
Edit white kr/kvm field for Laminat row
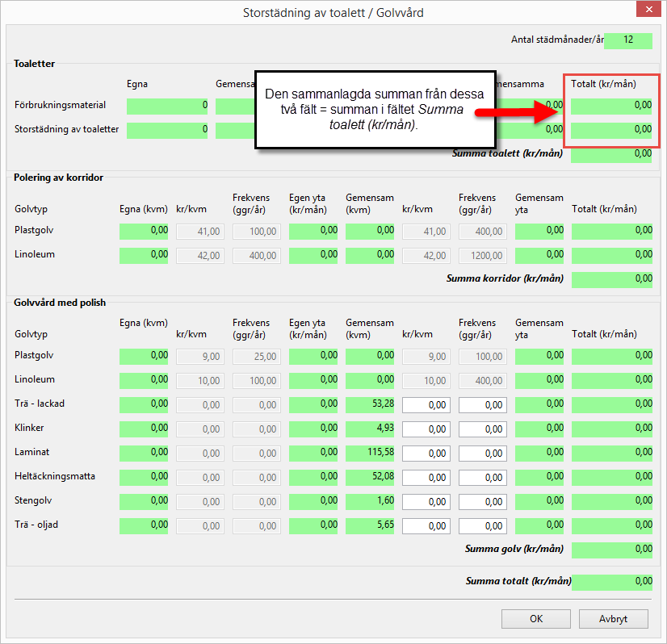click(x=426, y=453)
